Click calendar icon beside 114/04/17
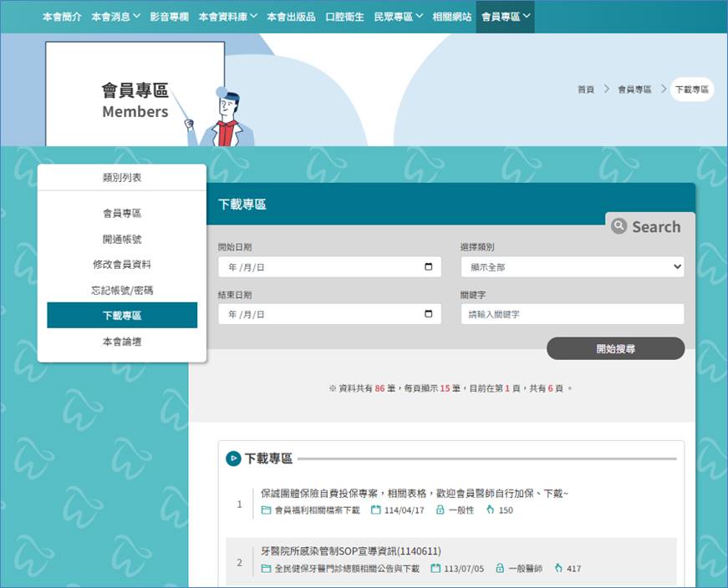 coord(375,510)
